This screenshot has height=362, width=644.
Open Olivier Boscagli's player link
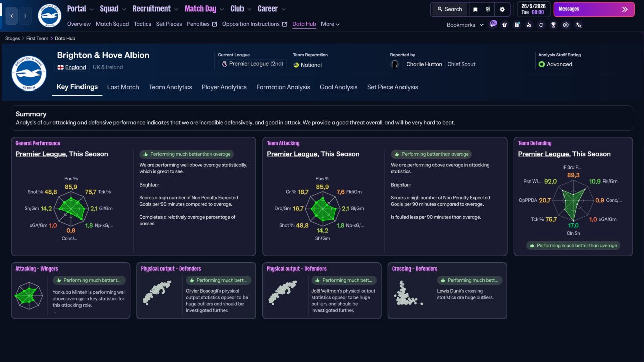(x=201, y=291)
